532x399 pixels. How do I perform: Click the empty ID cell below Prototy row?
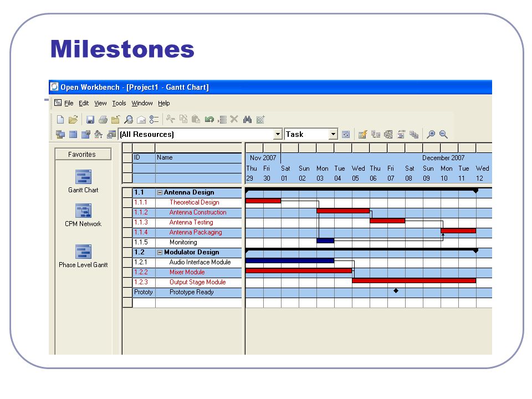[x=144, y=303]
